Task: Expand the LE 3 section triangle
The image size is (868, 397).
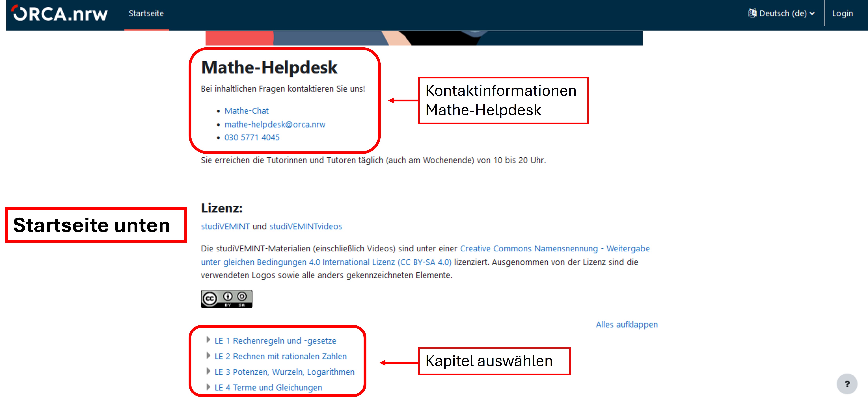Action: pyautogui.click(x=208, y=371)
